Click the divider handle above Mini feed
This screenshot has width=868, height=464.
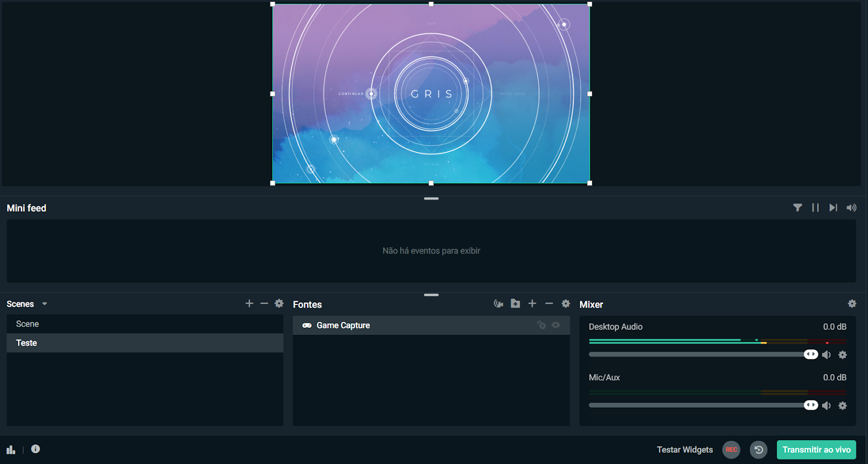431,199
